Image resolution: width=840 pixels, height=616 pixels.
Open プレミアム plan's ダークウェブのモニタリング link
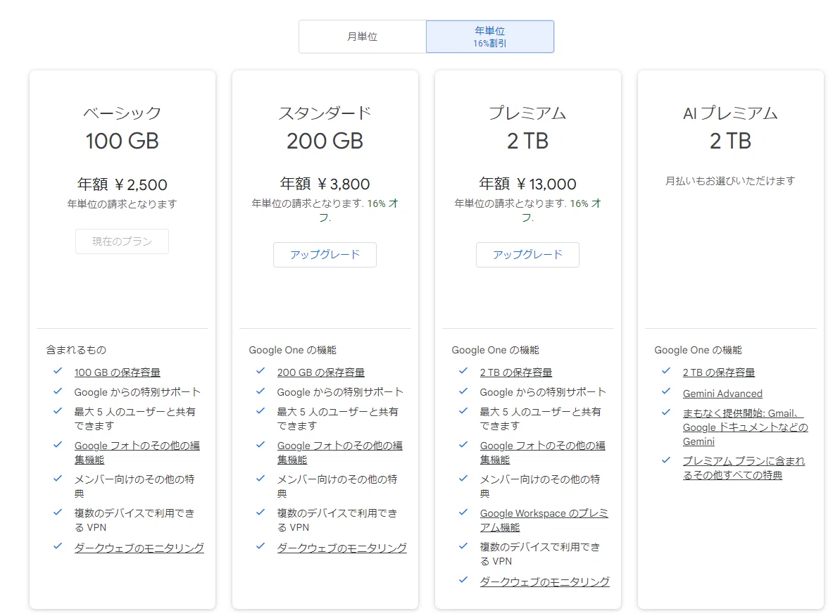[x=545, y=582]
